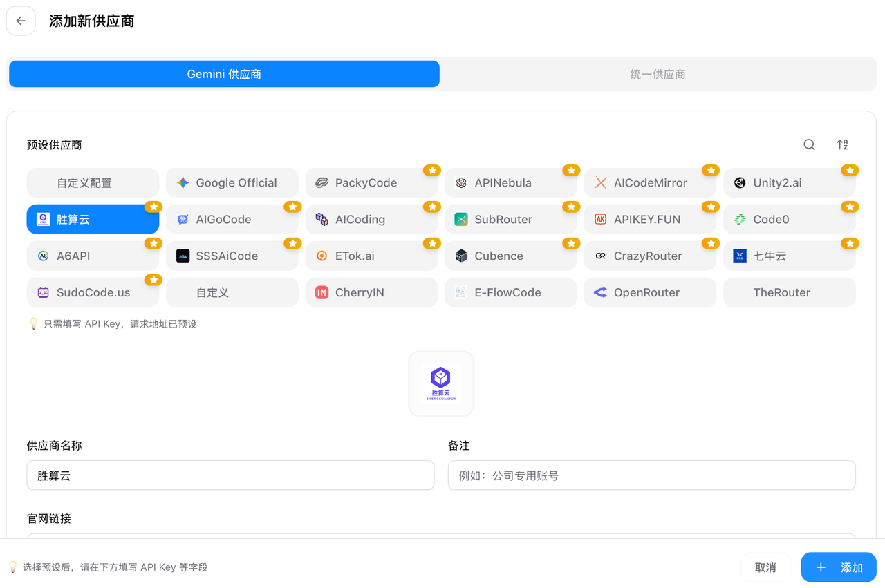This screenshot has height=588, width=885.
Task: Click the Code0 green logo
Action: [x=740, y=220]
